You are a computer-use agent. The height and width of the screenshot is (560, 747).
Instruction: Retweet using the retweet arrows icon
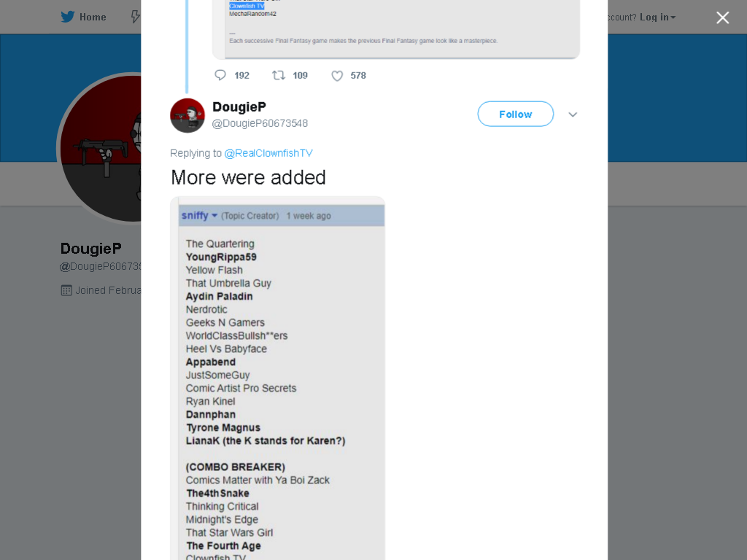tap(278, 75)
